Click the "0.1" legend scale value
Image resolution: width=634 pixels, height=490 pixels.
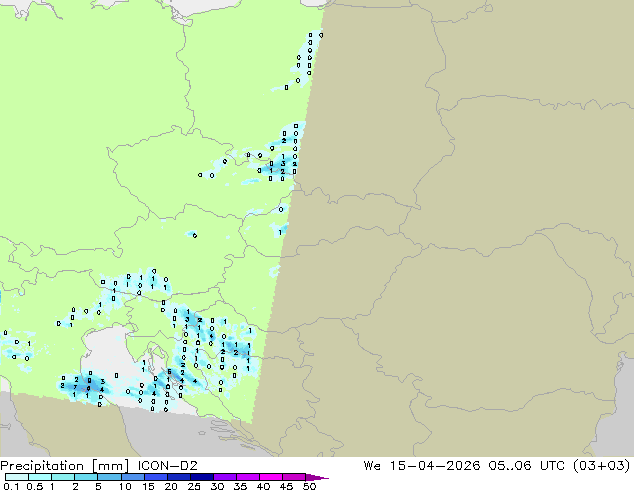11,486
